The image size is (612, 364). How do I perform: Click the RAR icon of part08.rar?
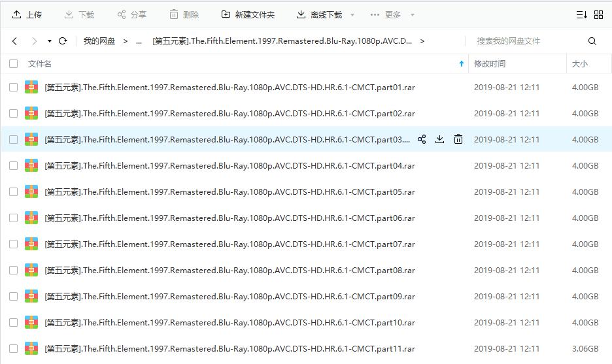click(x=31, y=270)
